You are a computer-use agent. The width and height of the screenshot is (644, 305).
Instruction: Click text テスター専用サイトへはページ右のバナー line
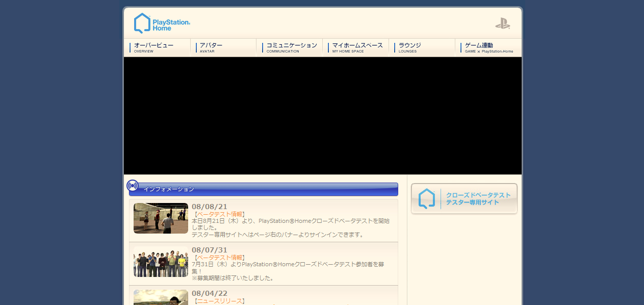coord(278,235)
